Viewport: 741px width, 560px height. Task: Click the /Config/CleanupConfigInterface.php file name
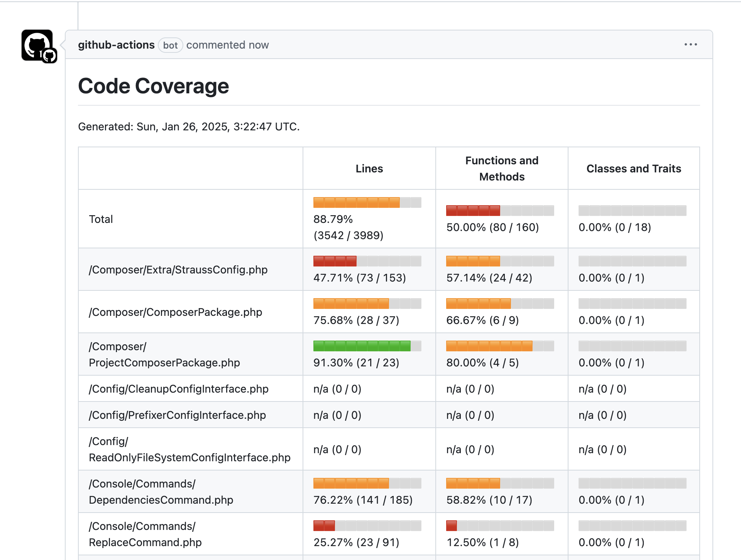178,389
